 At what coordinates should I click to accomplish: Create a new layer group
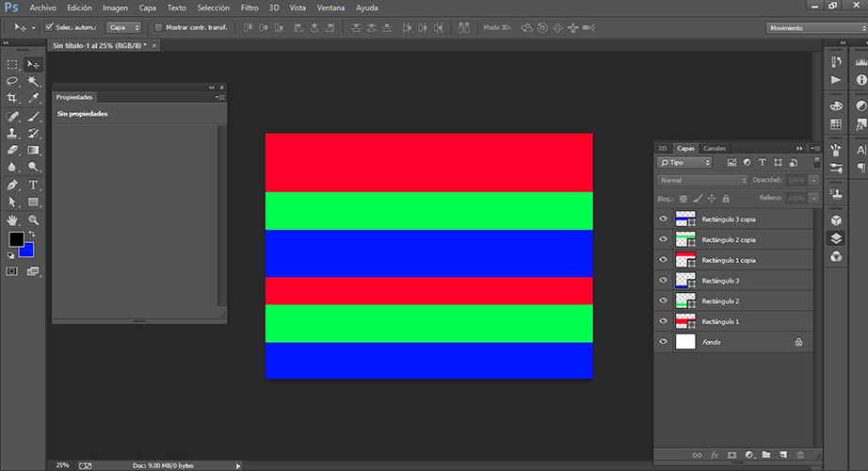point(766,455)
